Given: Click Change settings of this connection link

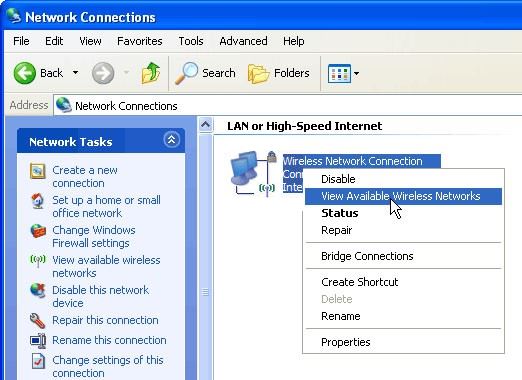Looking at the screenshot, I should (108, 366).
